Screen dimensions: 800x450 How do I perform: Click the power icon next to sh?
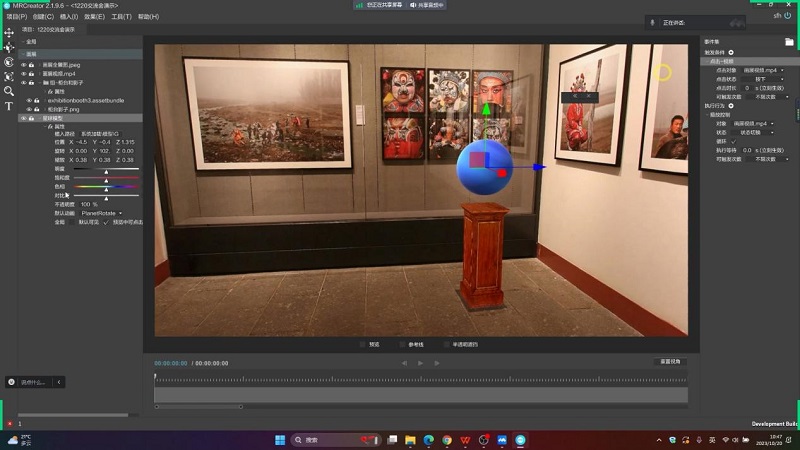click(x=788, y=16)
